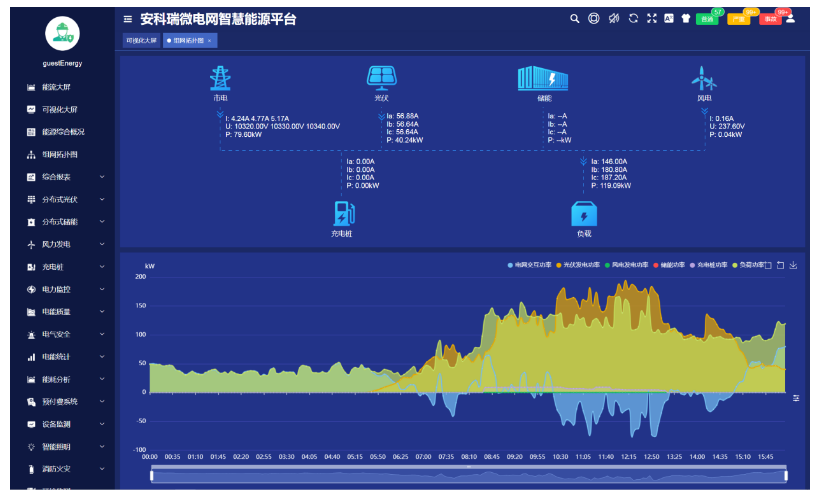This screenshot has width=821, height=502.
Task: Toggle the green 风电发电功率 legend series
Action: pyautogui.click(x=627, y=265)
